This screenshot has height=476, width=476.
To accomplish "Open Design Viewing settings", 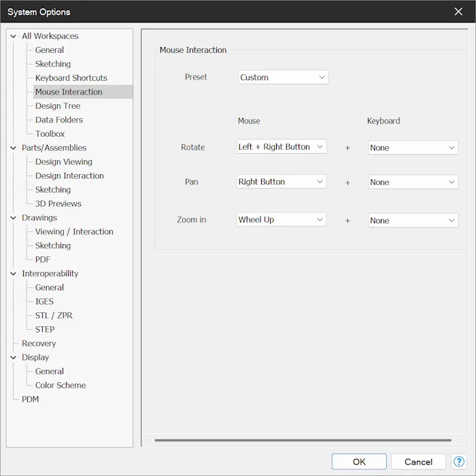I will (x=64, y=162).
